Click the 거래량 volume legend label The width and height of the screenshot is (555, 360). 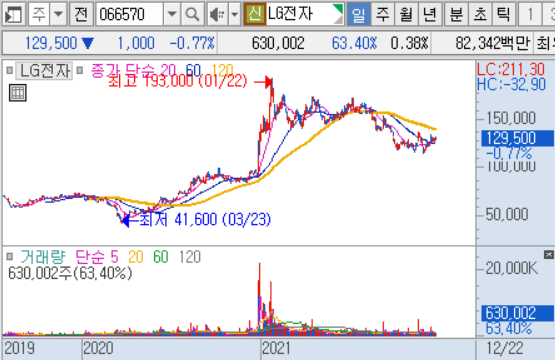pyautogui.click(x=43, y=257)
